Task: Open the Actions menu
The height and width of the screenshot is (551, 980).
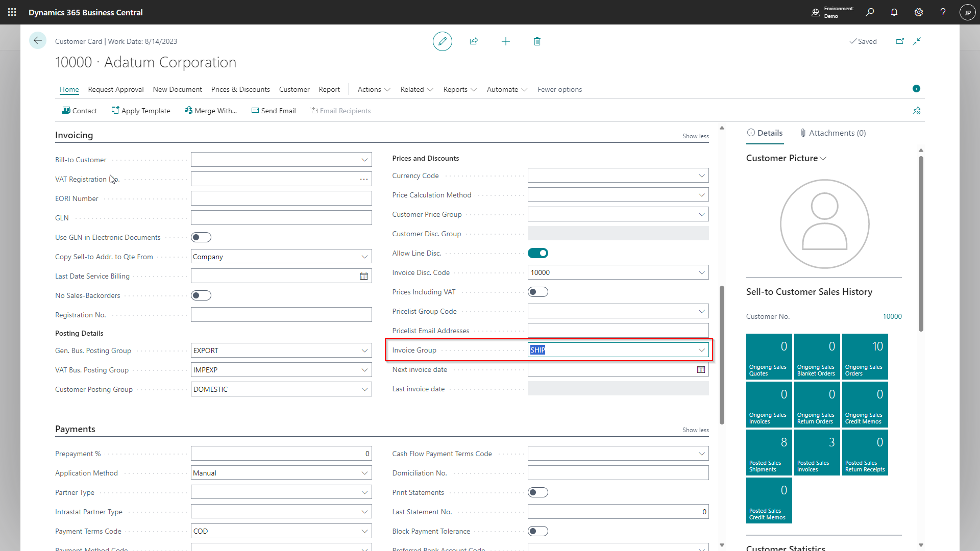Action: tap(374, 89)
